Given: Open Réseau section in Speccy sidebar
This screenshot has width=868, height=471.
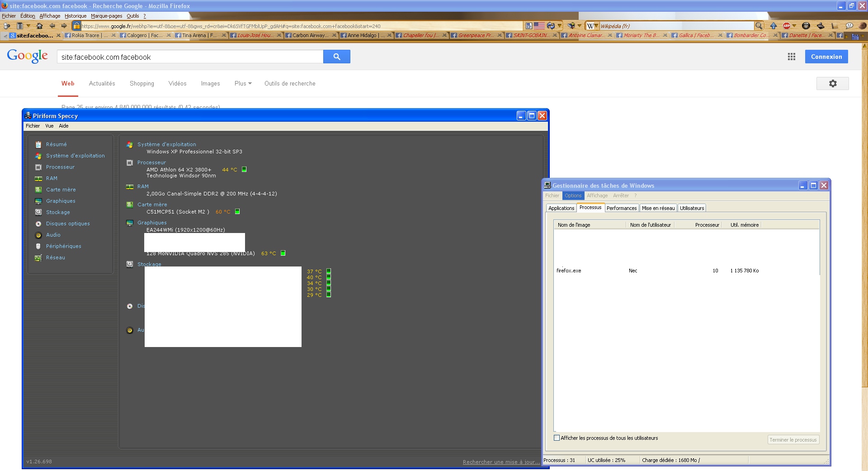Looking at the screenshot, I should point(55,257).
